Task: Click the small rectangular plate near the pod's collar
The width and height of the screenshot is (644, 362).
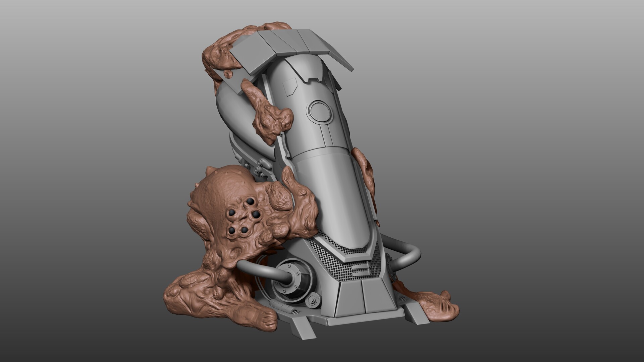Action: click(x=290, y=87)
